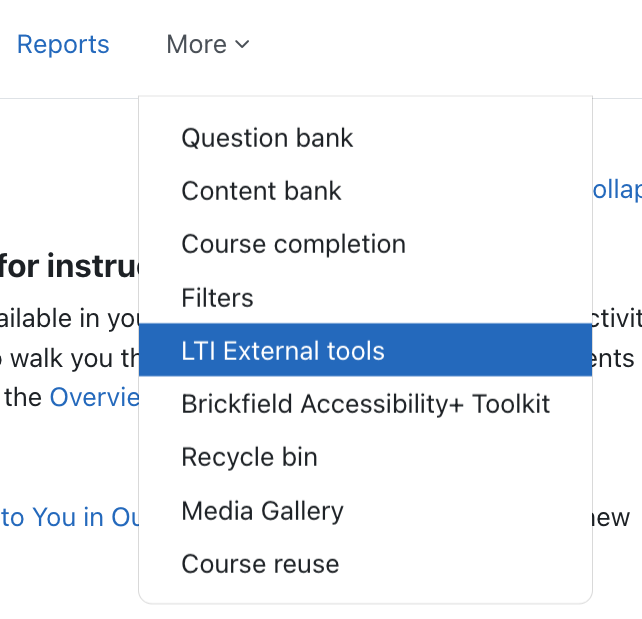642x619 pixels.
Task: Go to Media Gallery
Action: click(365, 511)
